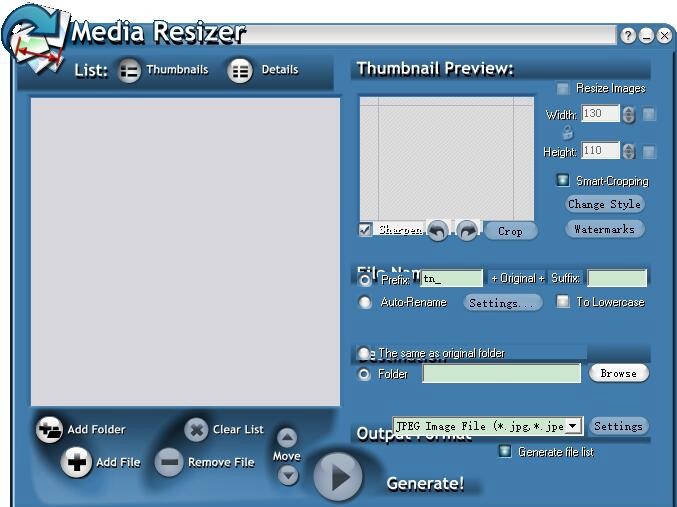Click the Clear List X icon
The image size is (677, 507).
click(x=196, y=430)
